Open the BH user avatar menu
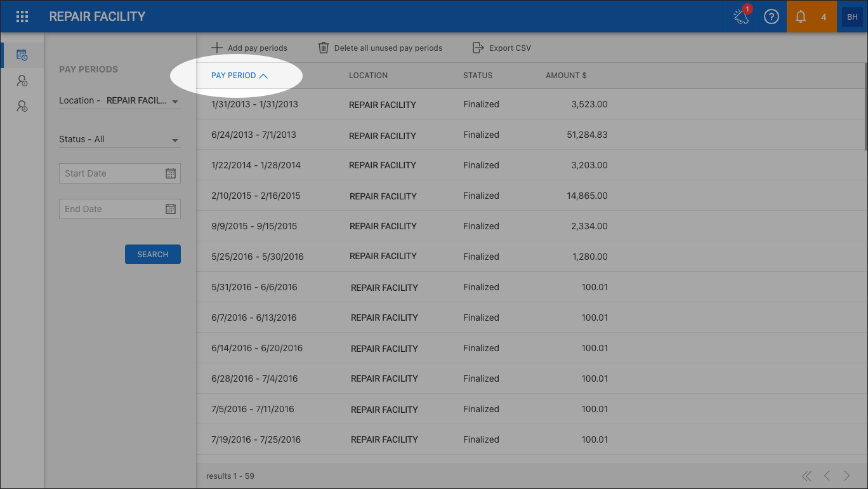This screenshot has width=868, height=489. pos(852,17)
